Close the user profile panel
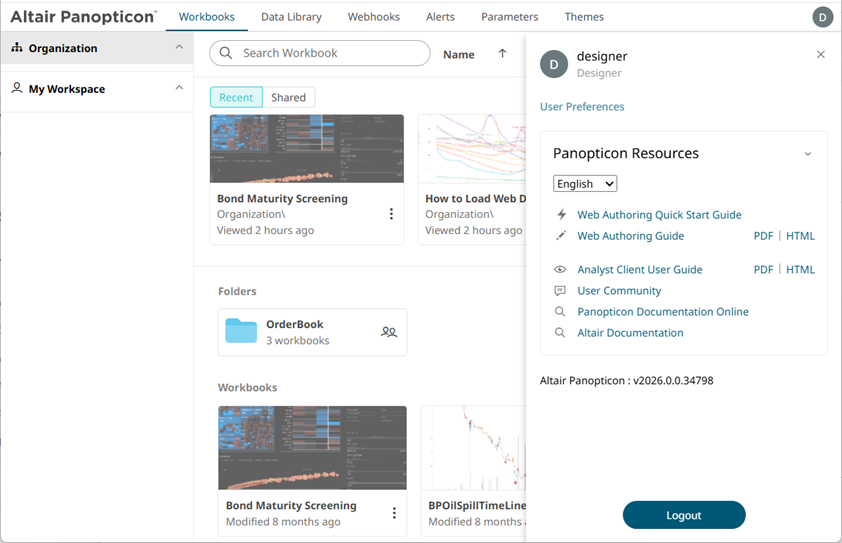This screenshot has width=842, height=543. 821,54
